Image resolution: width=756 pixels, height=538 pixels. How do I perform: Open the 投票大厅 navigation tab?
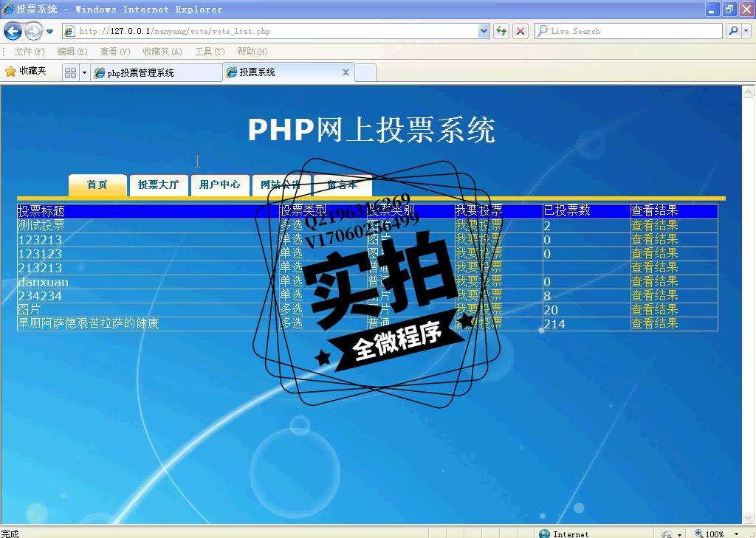159,185
